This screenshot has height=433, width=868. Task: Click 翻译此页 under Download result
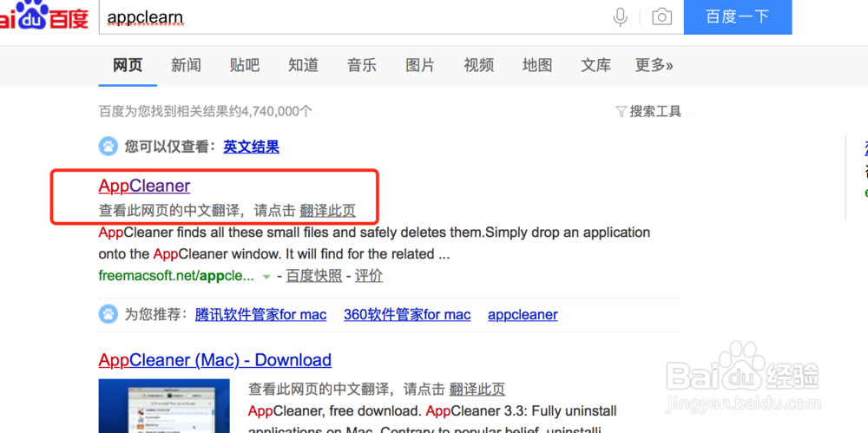[x=477, y=390]
